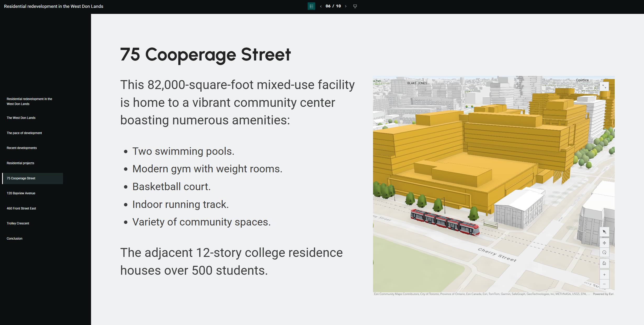This screenshot has height=325, width=644.
Task: Select the rotate navigation tool
Action: 604,252
